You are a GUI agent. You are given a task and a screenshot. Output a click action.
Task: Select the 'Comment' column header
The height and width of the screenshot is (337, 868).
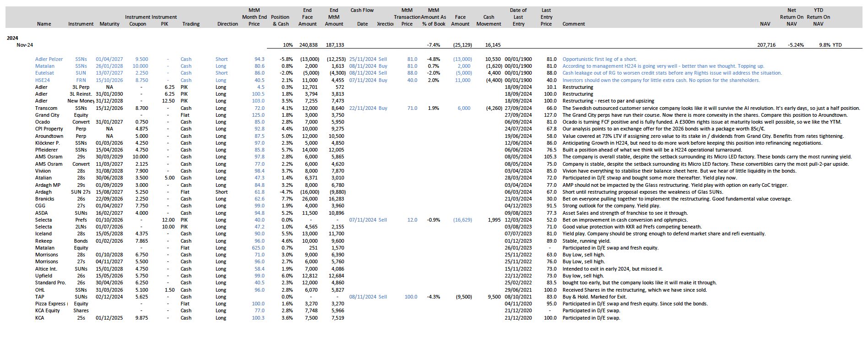click(574, 24)
